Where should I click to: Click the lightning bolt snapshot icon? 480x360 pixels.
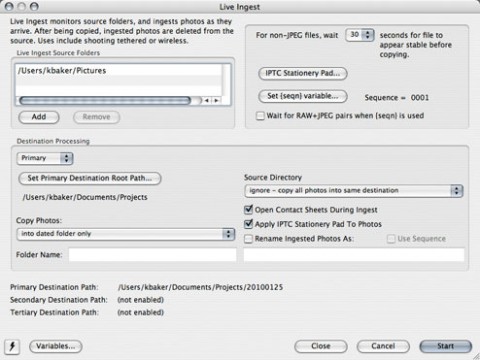click(x=12, y=346)
